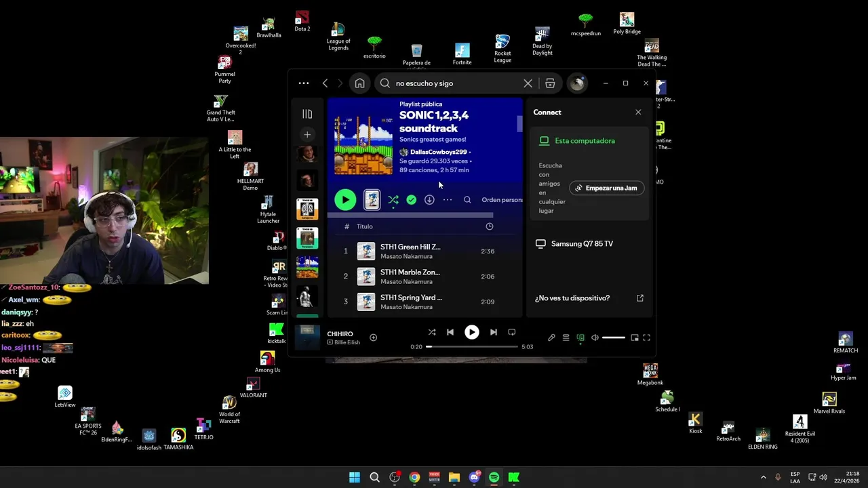The width and height of the screenshot is (868, 488).
Task: Open the miniplayer
Action: point(635,338)
